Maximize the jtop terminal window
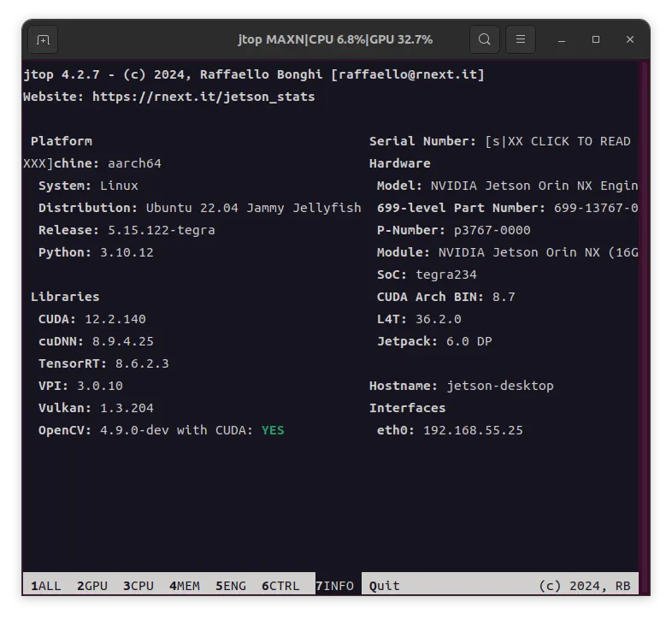The height and width of the screenshot is (620, 672). pos(596,39)
